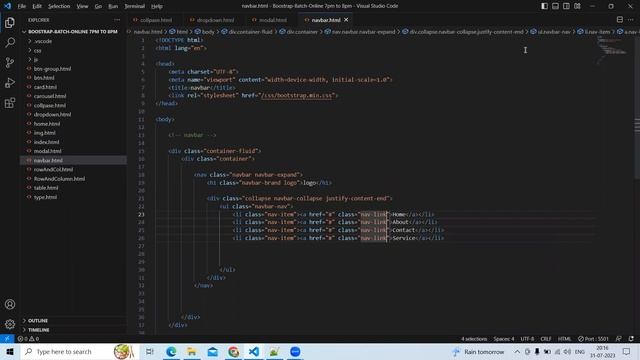The height and width of the screenshot is (360, 640).
Task: Open the Windows Start button
Action: (x=10, y=351)
